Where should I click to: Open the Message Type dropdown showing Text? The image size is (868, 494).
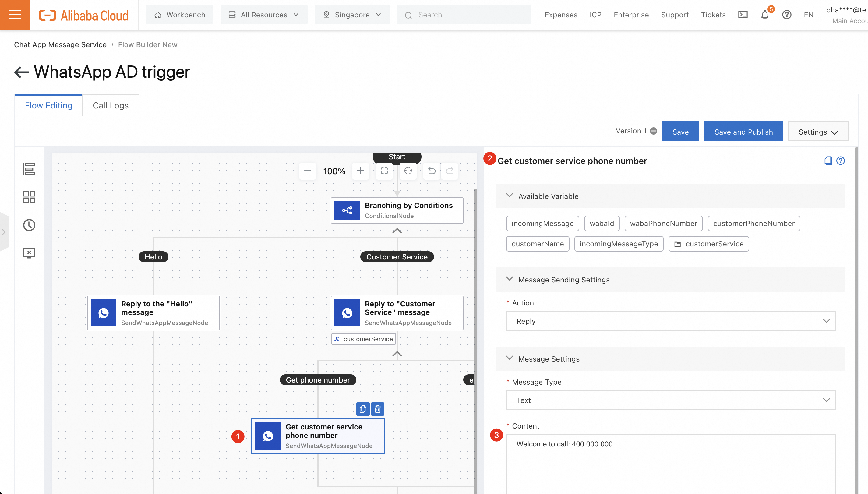coord(670,400)
